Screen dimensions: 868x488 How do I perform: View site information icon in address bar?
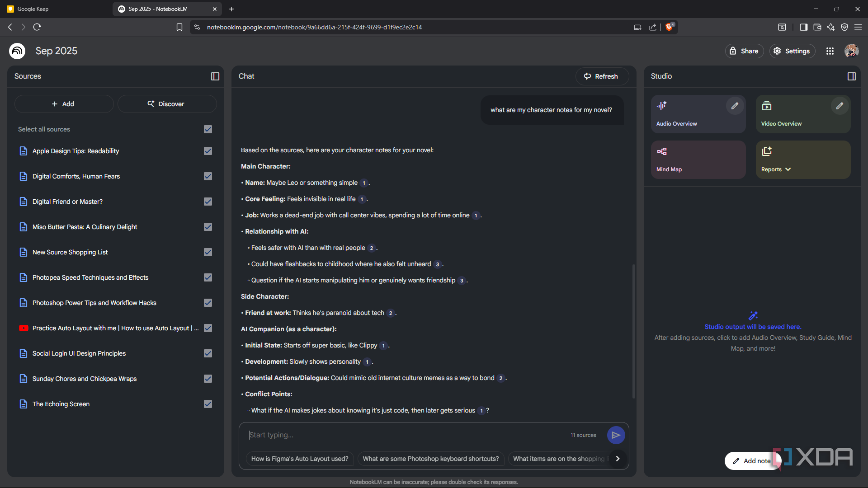tap(197, 27)
